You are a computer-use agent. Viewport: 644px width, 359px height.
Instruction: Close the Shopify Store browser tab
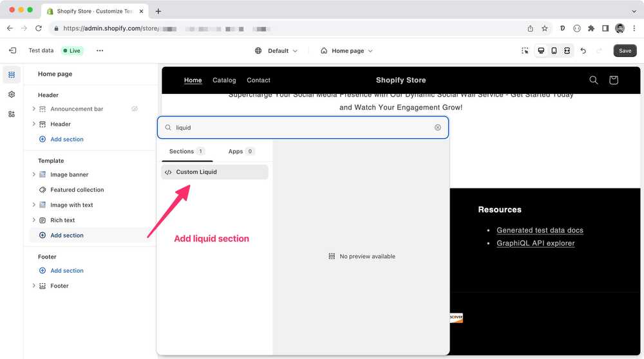141,11
